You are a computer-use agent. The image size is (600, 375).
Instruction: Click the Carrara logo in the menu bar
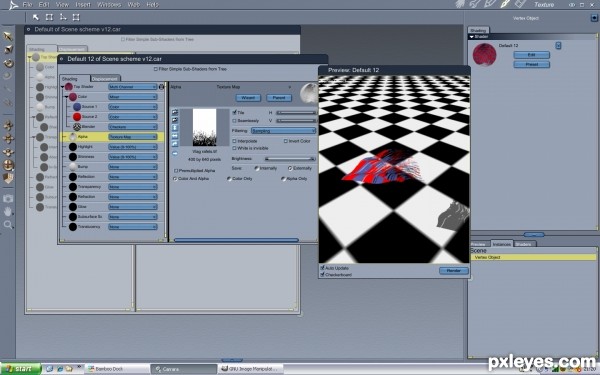13,5
